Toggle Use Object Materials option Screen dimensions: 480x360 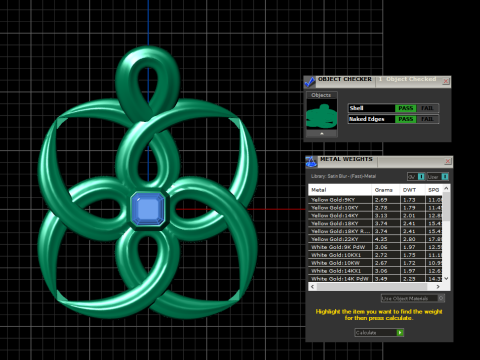[413, 298]
